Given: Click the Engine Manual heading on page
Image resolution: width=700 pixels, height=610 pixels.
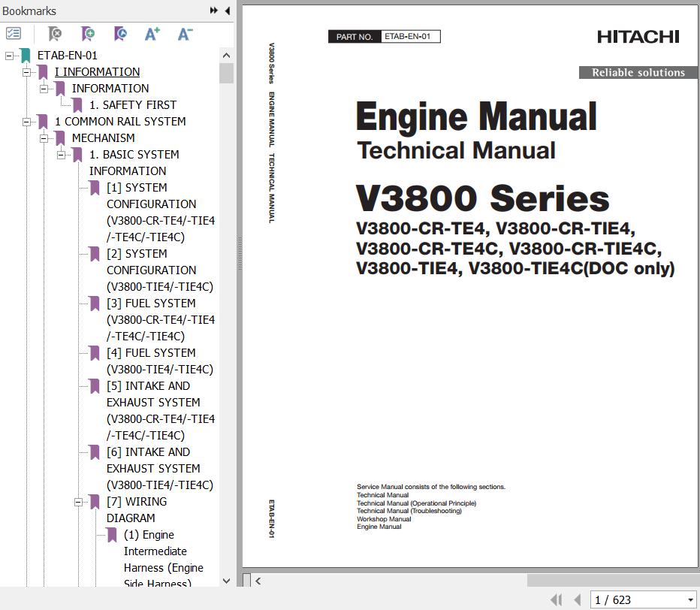Looking at the screenshot, I should pyautogui.click(x=476, y=116).
